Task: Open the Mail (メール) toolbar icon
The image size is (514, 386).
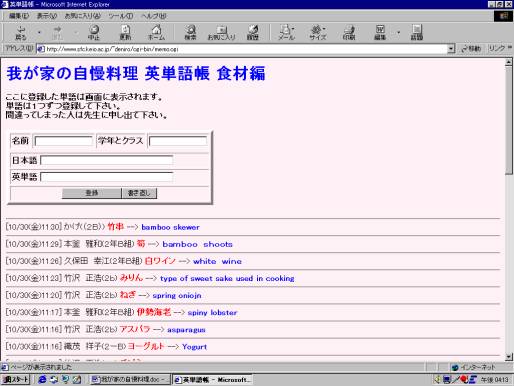Action: (x=286, y=33)
